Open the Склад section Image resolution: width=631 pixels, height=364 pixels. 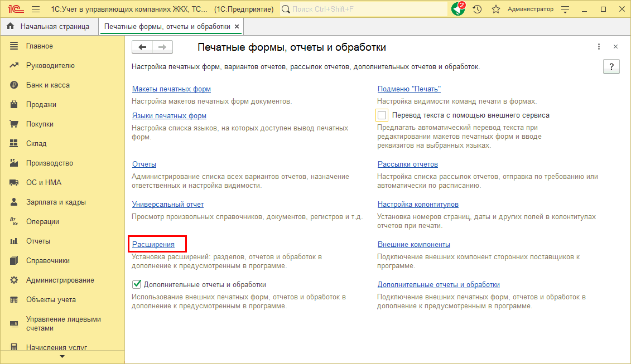click(36, 143)
